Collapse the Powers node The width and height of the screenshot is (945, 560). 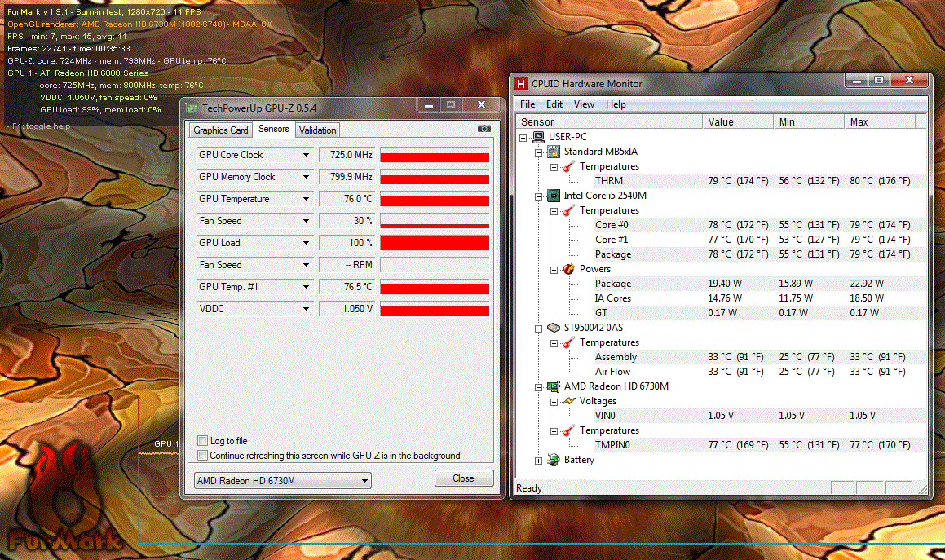pyautogui.click(x=554, y=270)
